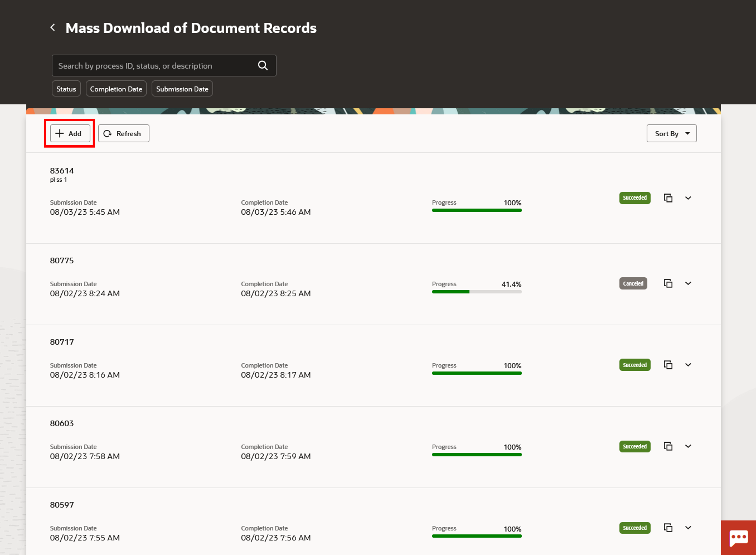Open the Completion Date filter chip
This screenshot has height=555, width=756.
(x=116, y=89)
